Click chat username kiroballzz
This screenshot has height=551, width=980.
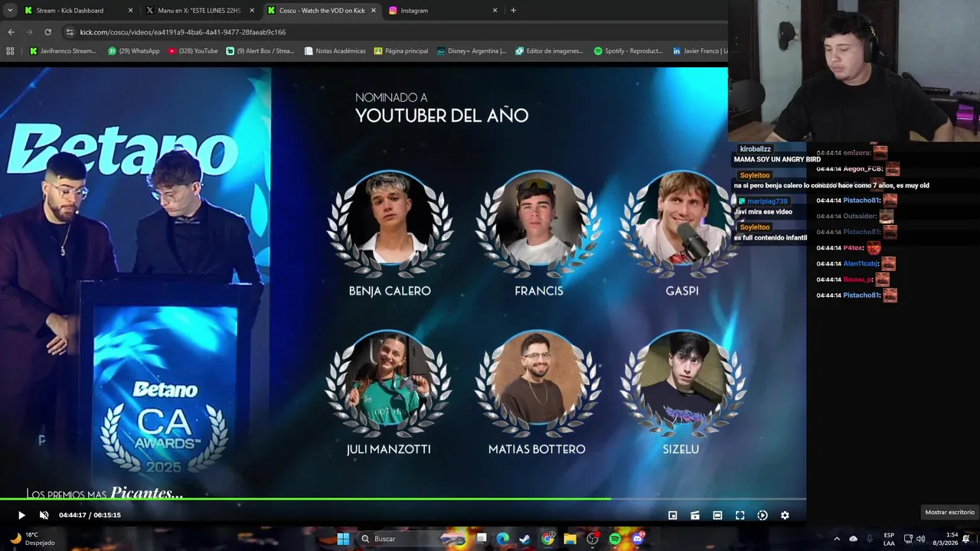[x=755, y=149]
